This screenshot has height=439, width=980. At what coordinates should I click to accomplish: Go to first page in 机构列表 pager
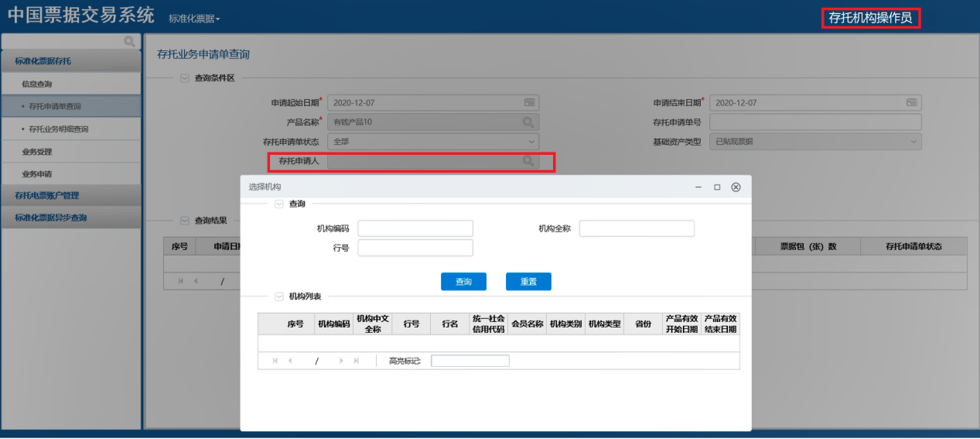click(x=275, y=361)
